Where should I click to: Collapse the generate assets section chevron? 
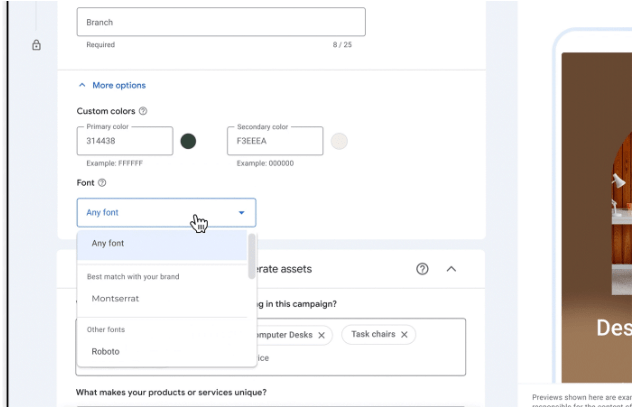(x=451, y=269)
